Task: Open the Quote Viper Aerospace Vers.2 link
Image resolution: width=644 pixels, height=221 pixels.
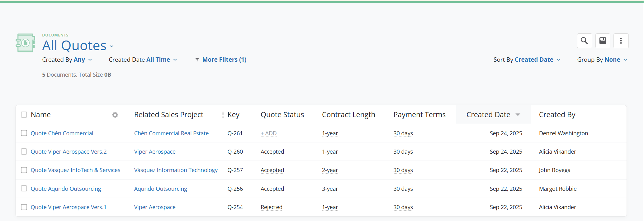Action: tap(69, 152)
